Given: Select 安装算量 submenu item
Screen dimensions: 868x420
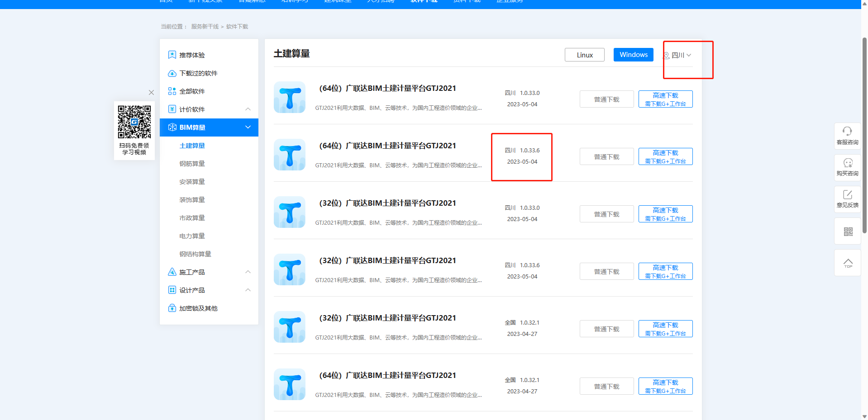Looking at the screenshot, I should [x=192, y=182].
